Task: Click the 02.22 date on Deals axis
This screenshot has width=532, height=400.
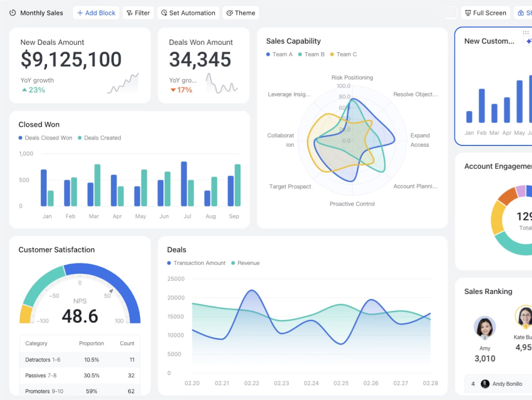Action: tap(252, 383)
